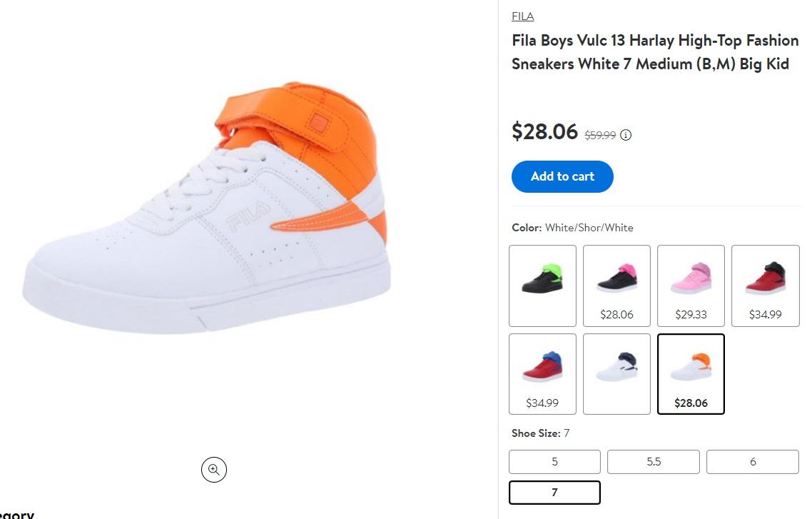812x519 pixels.
Task: Open the FILA brand link
Action: [522, 16]
